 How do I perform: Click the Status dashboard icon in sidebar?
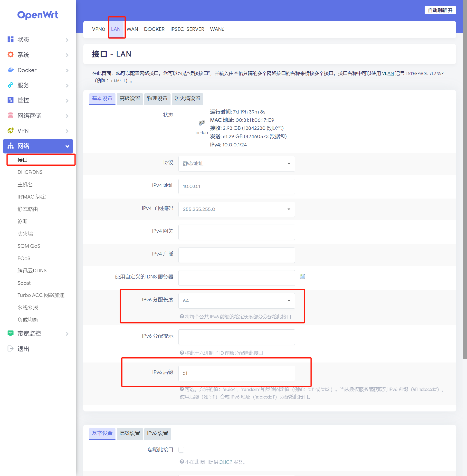click(x=10, y=39)
